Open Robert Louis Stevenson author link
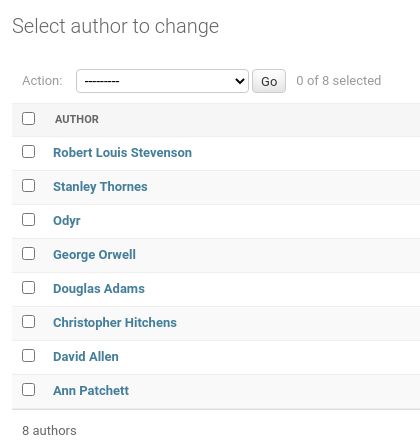 122,153
